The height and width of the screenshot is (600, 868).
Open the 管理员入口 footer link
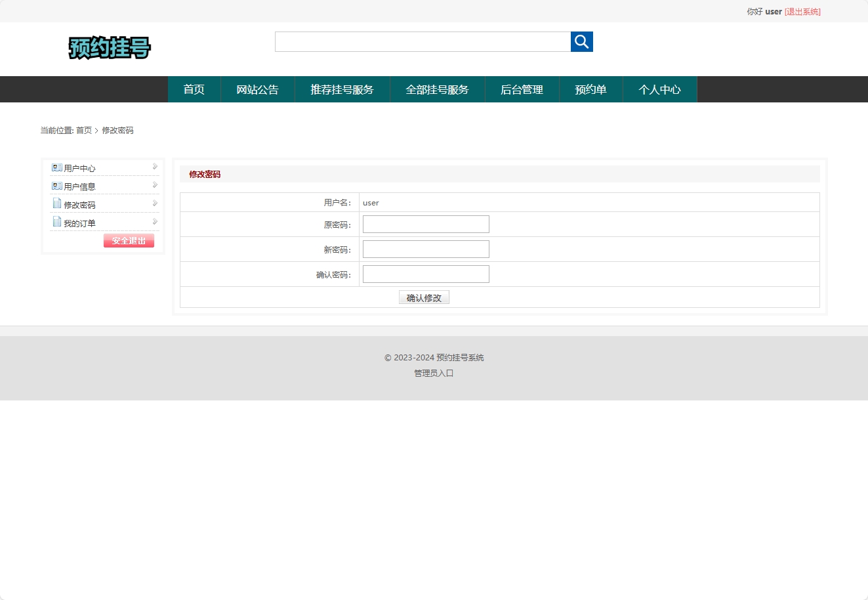tap(434, 373)
